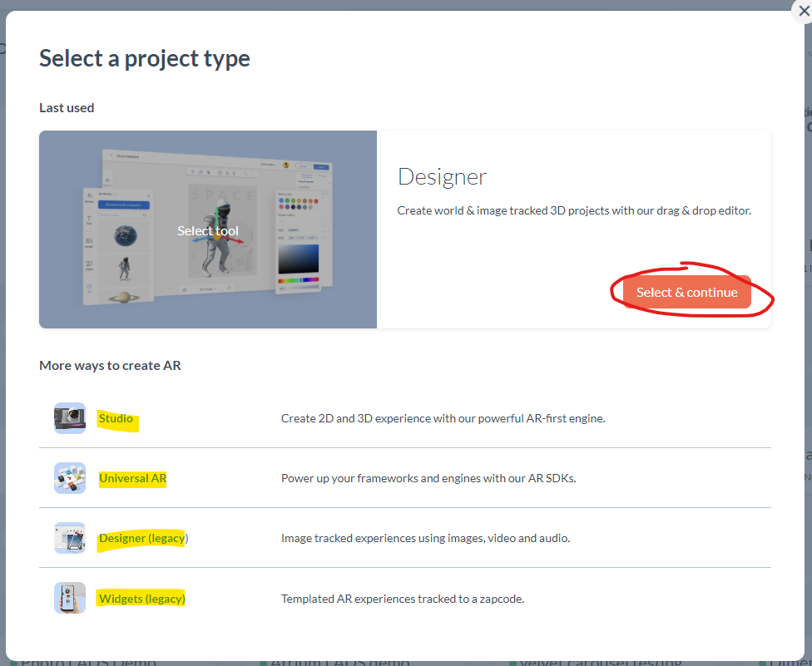Click the Designer title in the last used card

[x=442, y=176]
